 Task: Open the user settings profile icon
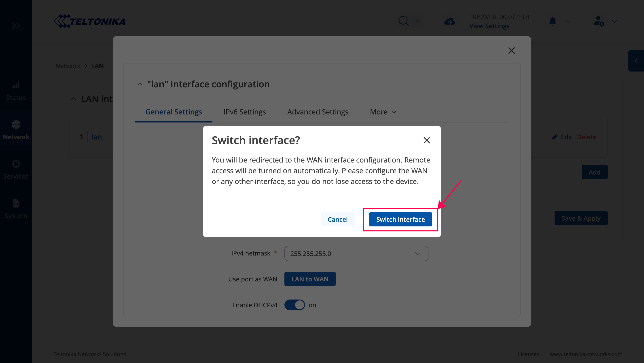coord(599,21)
